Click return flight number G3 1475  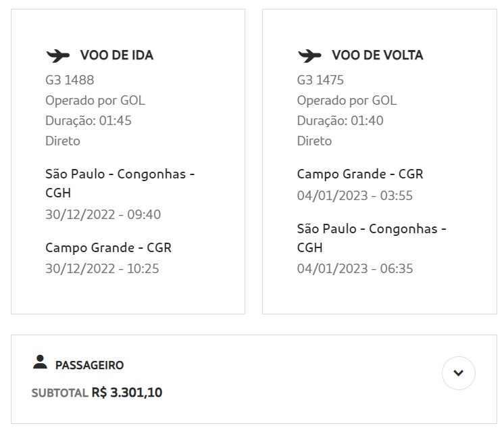320,80
